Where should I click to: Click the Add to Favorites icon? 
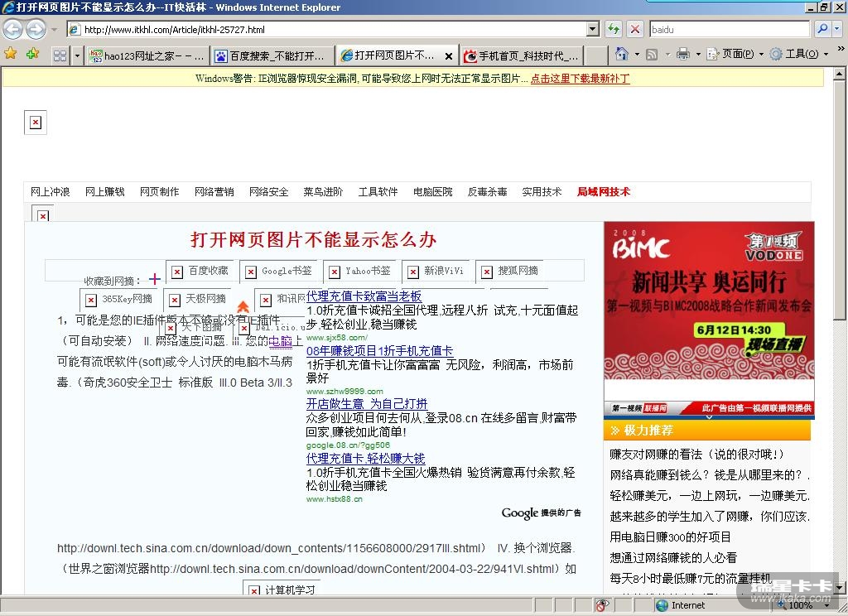[32, 54]
